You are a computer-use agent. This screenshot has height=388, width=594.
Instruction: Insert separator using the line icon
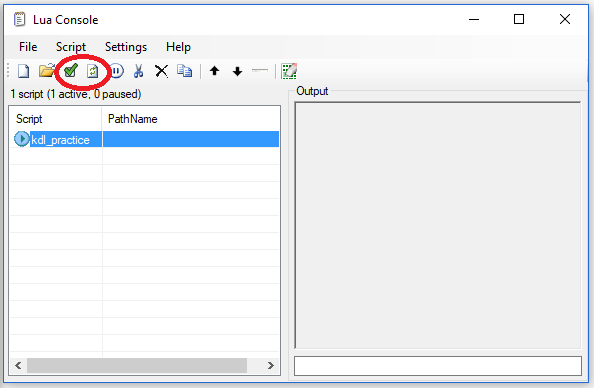[260, 70]
